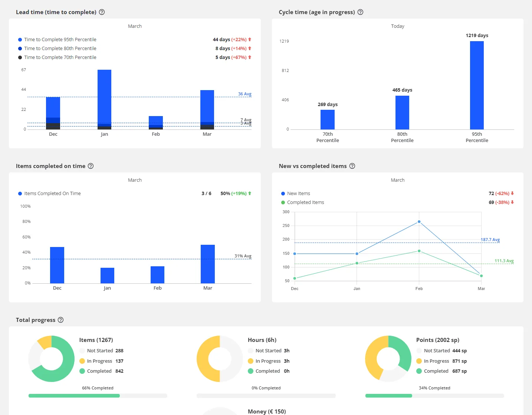
Task: Click the Hours donut chart
Action: 220,359
